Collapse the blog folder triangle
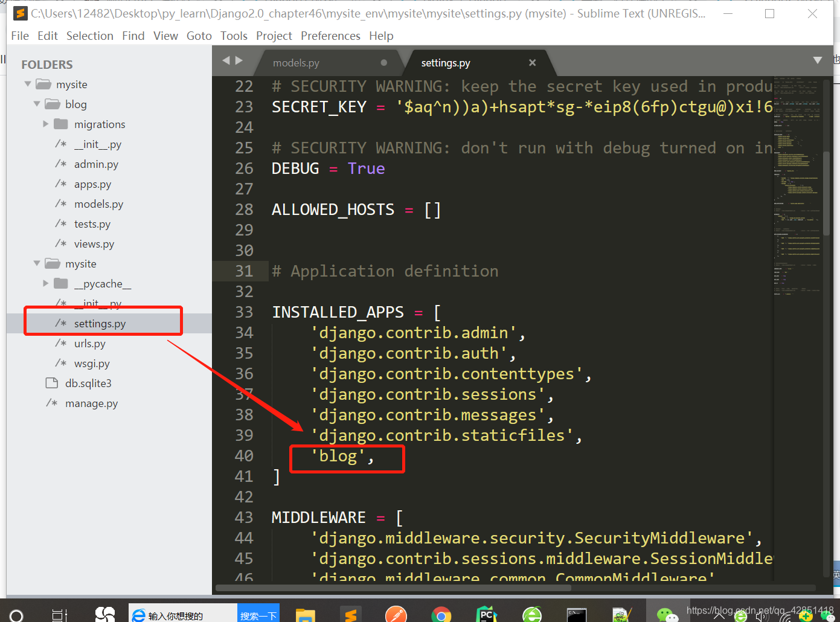840x622 pixels. [37, 104]
